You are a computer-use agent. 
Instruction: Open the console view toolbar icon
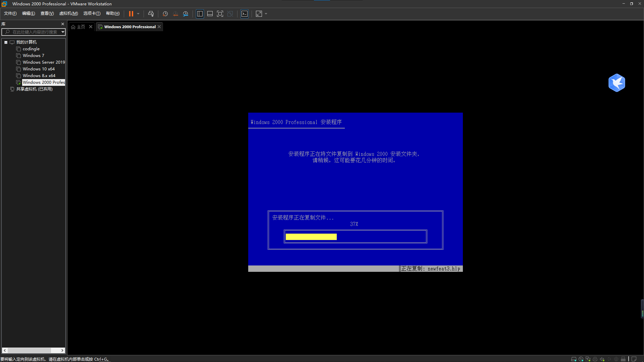click(x=245, y=14)
